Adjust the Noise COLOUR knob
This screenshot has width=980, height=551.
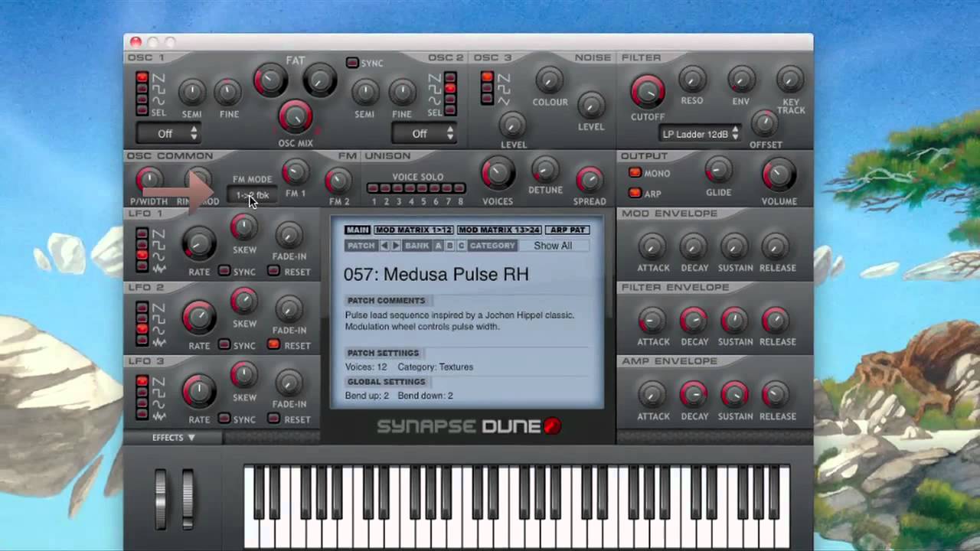coord(549,80)
